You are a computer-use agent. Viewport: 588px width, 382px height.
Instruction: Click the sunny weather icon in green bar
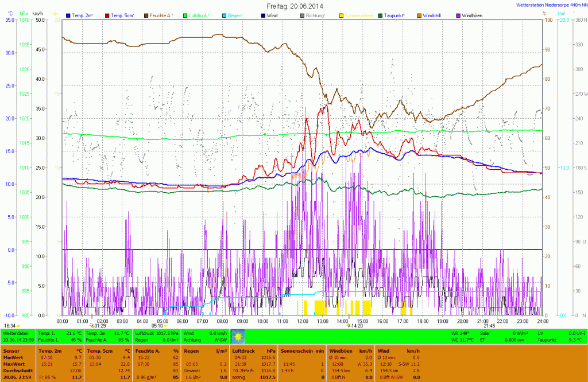click(238, 336)
